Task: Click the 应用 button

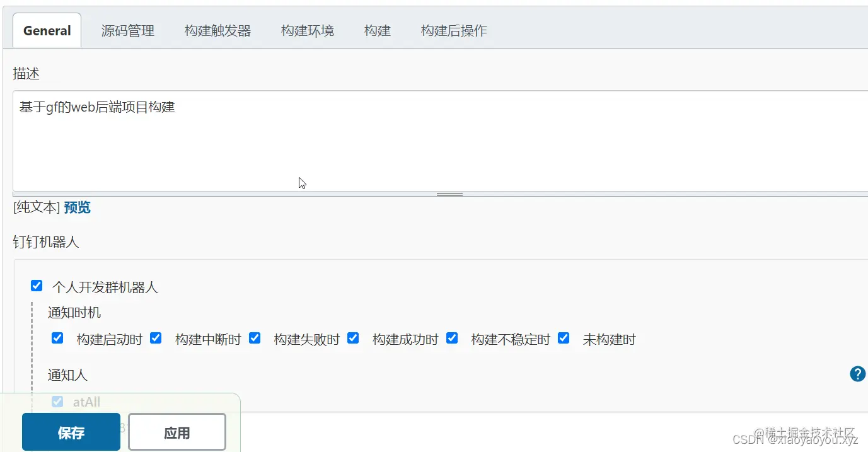Action: [177, 432]
